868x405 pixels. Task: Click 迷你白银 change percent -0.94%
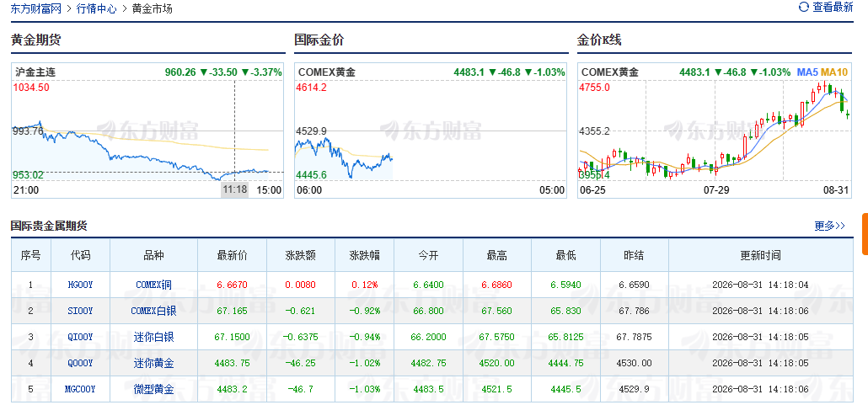(x=364, y=337)
